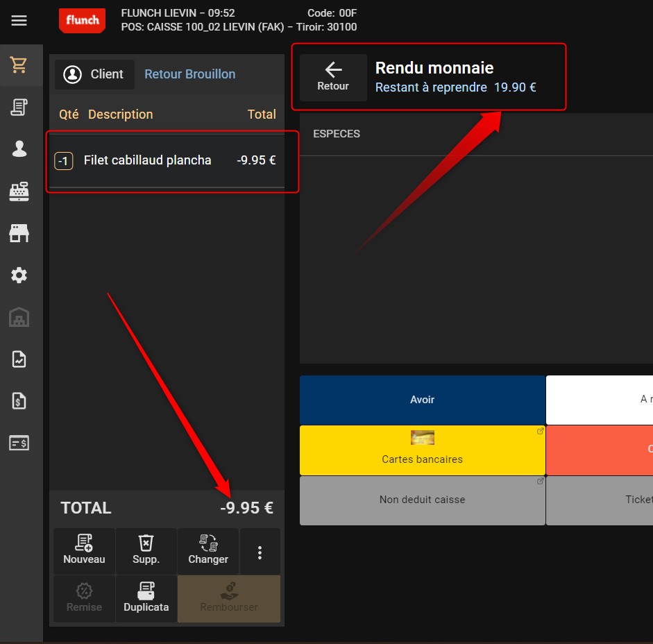653x644 pixels.
Task: Open the store sidebar icon
Action: pyautogui.click(x=19, y=233)
